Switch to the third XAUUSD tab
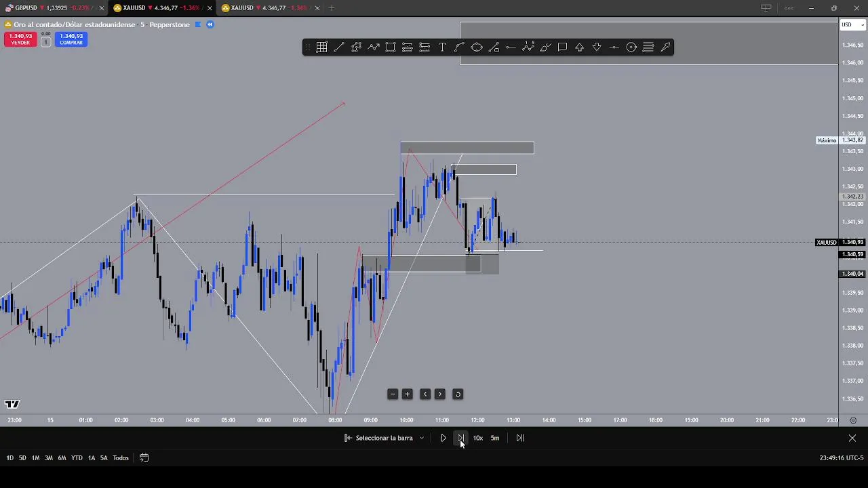This screenshot has width=868, height=488. pos(271,8)
